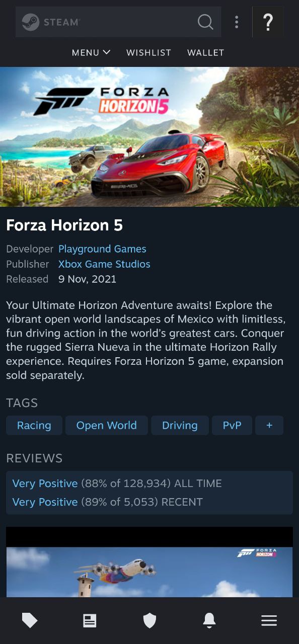Image resolution: width=299 pixels, height=644 pixels.
Task: Go to the WALLET tab
Action: pyautogui.click(x=205, y=52)
